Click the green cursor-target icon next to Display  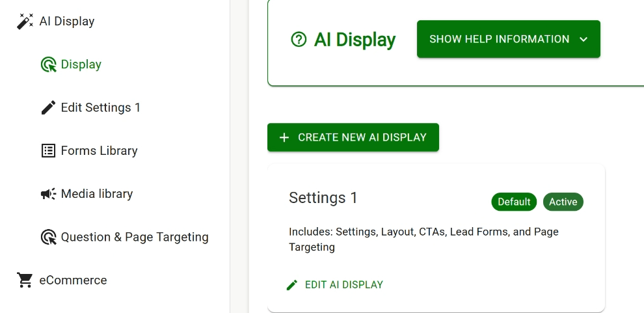pos(48,64)
